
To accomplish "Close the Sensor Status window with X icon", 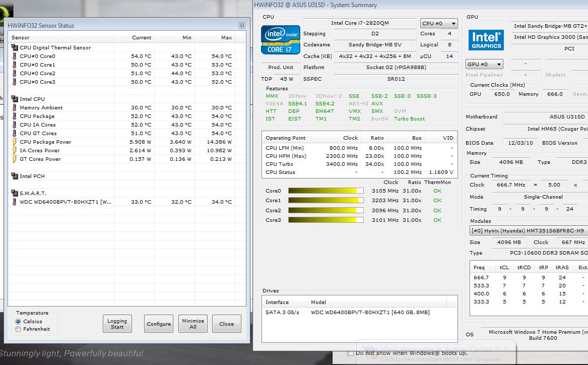I will click(242, 26).
